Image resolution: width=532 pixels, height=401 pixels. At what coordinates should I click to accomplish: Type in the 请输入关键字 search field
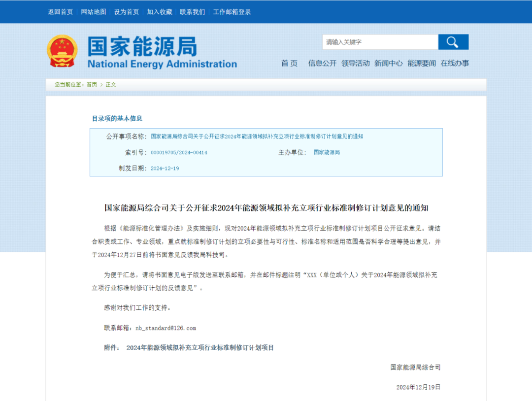380,42
